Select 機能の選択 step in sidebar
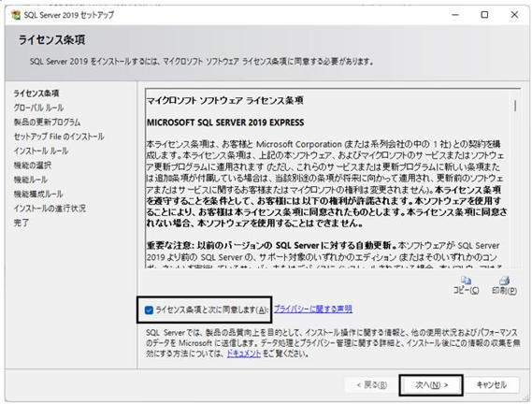Screen dimensions: 532x404 (32, 166)
